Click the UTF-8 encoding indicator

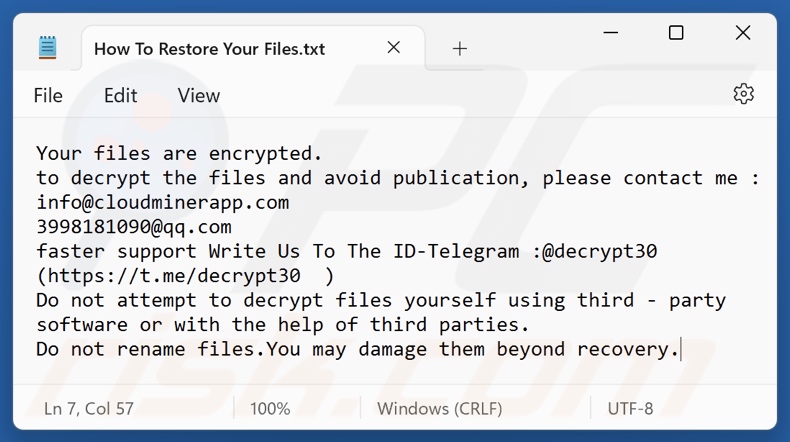click(x=631, y=408)
